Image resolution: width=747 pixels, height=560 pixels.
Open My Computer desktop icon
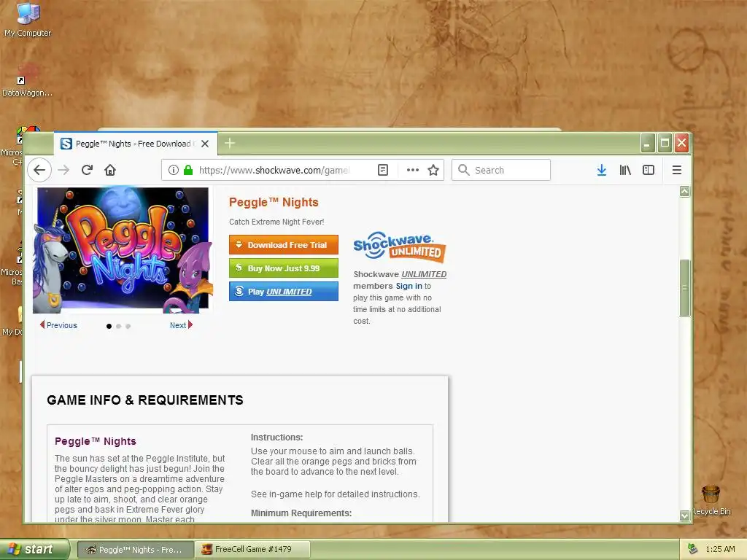coord(28,20)
